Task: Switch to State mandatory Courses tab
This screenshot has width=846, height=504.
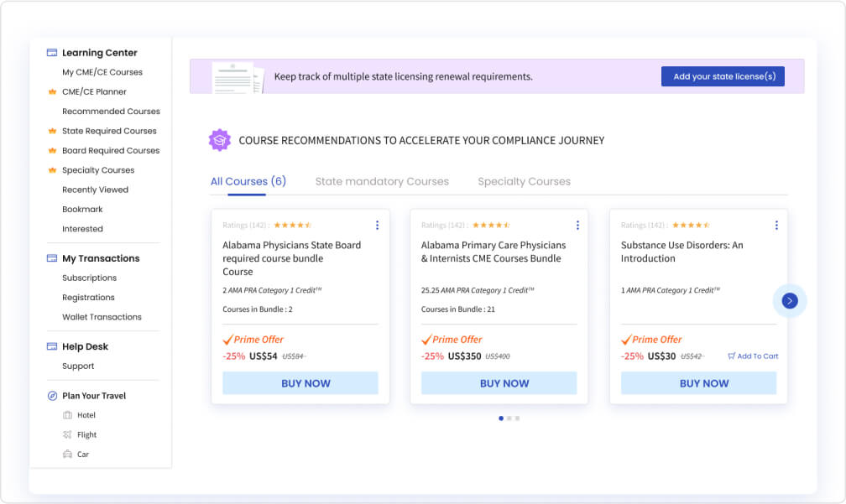Action: (x=382, y=182)
